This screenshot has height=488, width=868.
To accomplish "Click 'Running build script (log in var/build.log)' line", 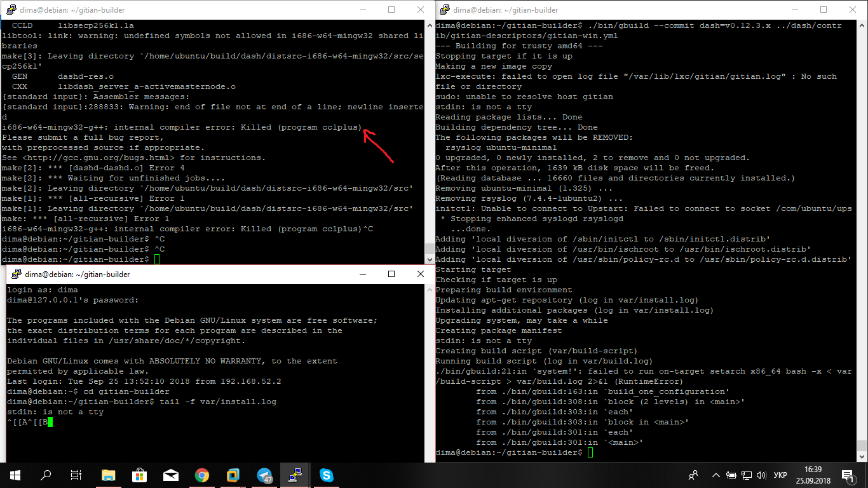I will (545, 361).
